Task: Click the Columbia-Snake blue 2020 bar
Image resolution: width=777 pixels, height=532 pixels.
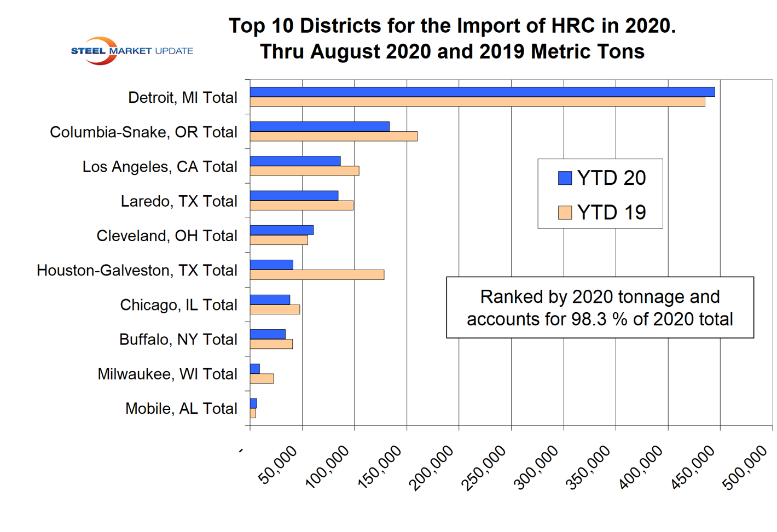Action: click(x=320, y=126)
